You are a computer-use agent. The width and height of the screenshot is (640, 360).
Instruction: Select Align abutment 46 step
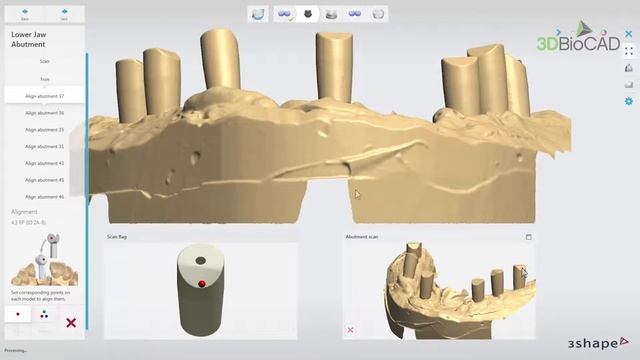pyautogui.click(x=44, y=196)
